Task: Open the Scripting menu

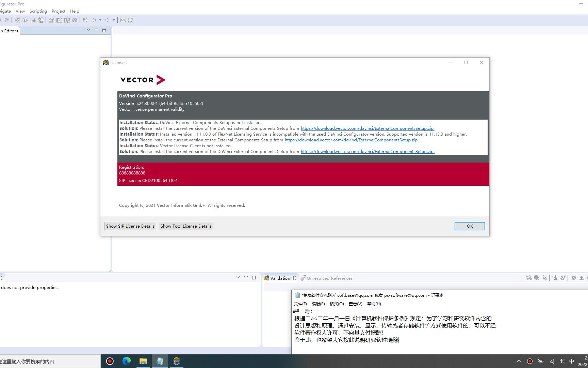Action: (38, 11)
